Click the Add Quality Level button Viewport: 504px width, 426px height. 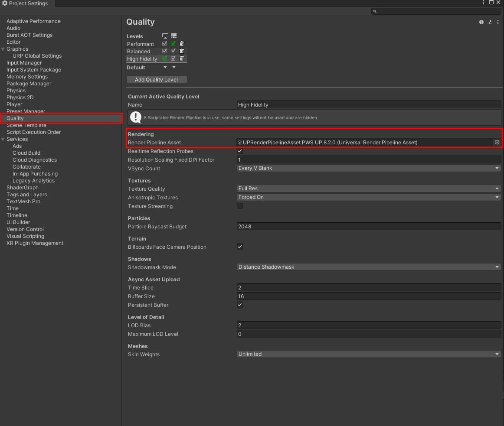point(157,80)
